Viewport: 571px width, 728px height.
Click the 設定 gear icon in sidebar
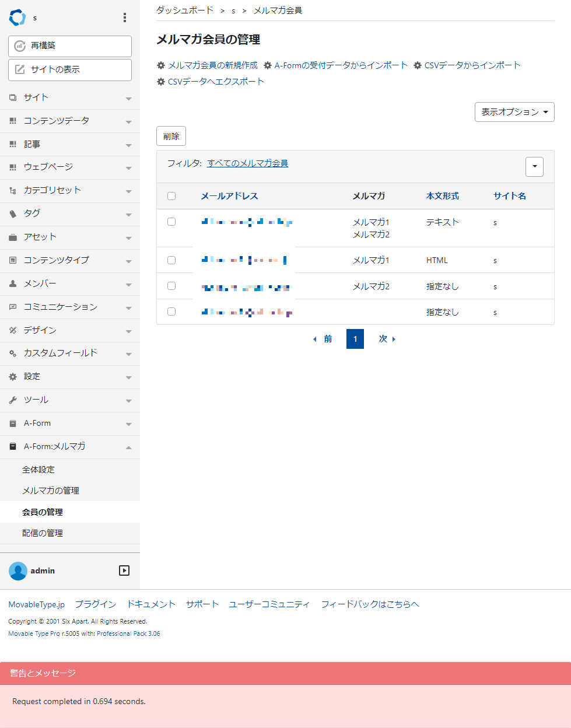(13, 377)
